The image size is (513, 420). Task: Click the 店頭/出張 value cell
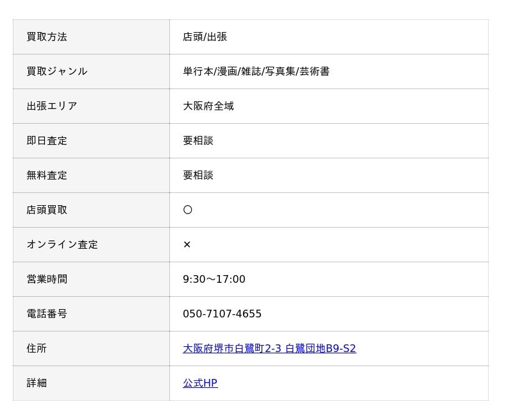tap(329, 37)
